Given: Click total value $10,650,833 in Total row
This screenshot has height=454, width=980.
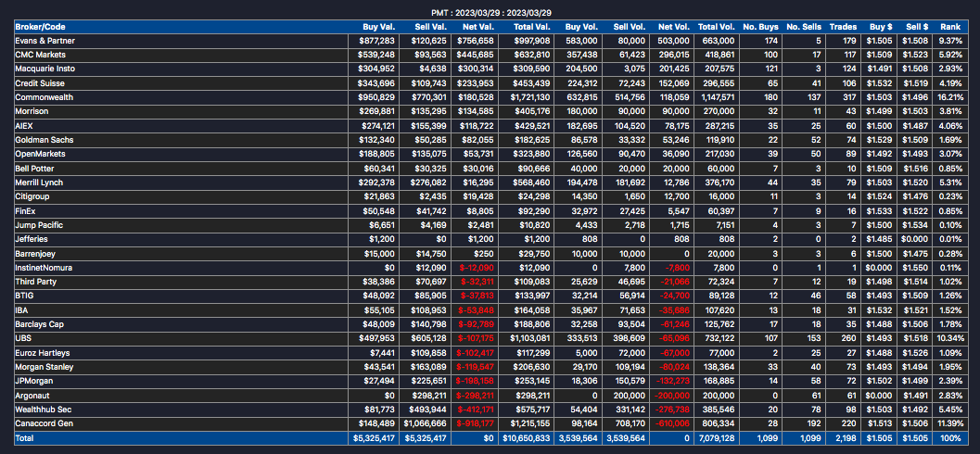Looking at the screenshot, I should (527, 438).
